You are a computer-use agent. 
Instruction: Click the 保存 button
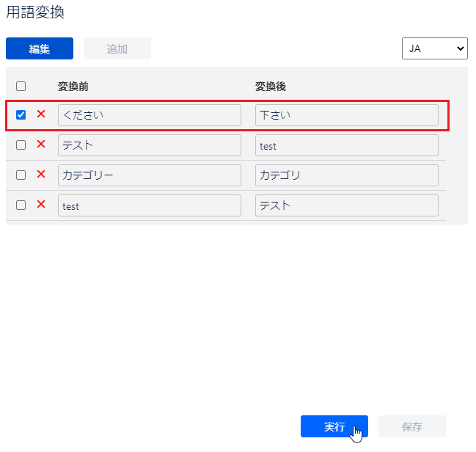click(x=411, y=426)
